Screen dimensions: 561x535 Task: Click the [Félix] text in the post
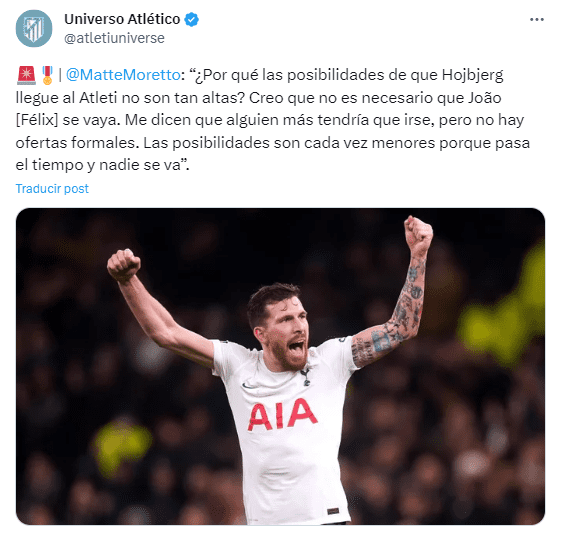coord(36,120)
